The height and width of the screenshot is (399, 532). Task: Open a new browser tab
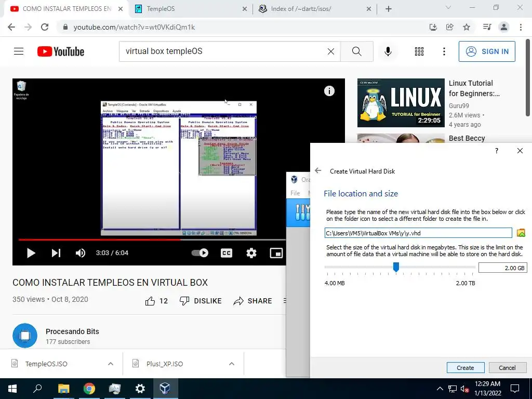click(389, 9)
